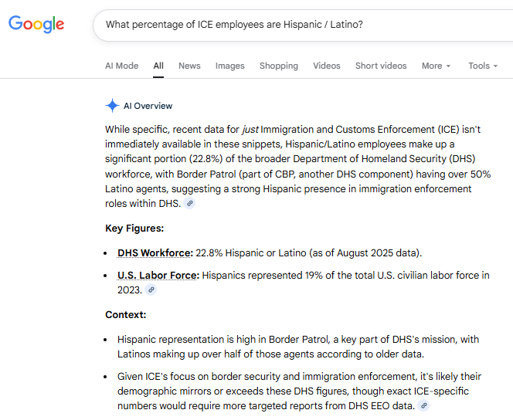Click the U.S. Labor Force underlined term
Viewport: 513px width, 420px height.
[158, 276]
